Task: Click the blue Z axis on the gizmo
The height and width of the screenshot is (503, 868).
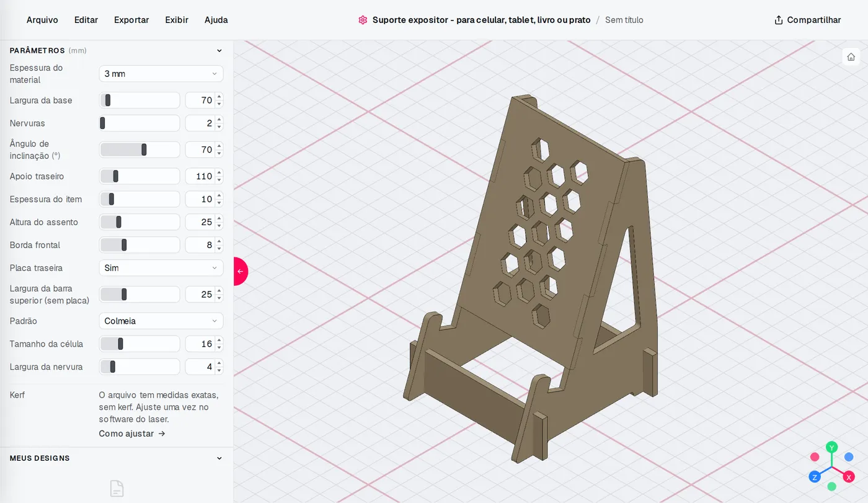Action: (x=815, y=477)
